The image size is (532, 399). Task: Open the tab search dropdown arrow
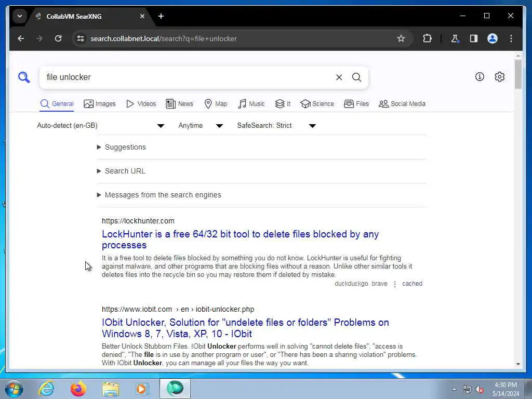click(x=20, y=16)
